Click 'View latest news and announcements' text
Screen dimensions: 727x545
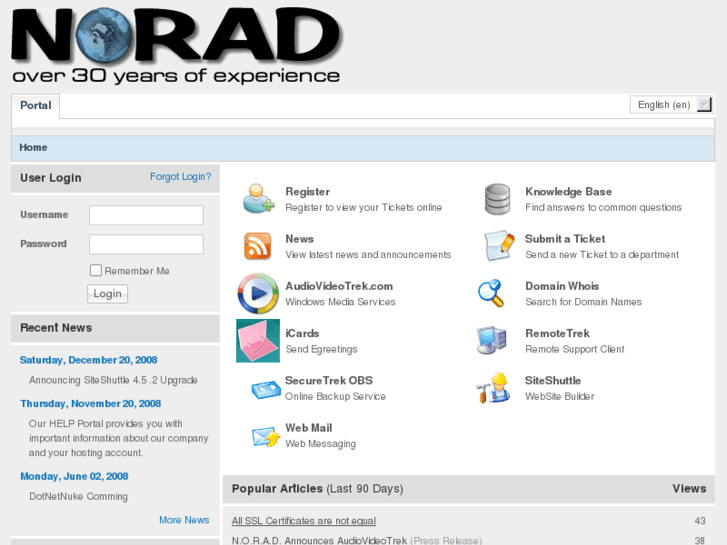(x=368, y=255)
